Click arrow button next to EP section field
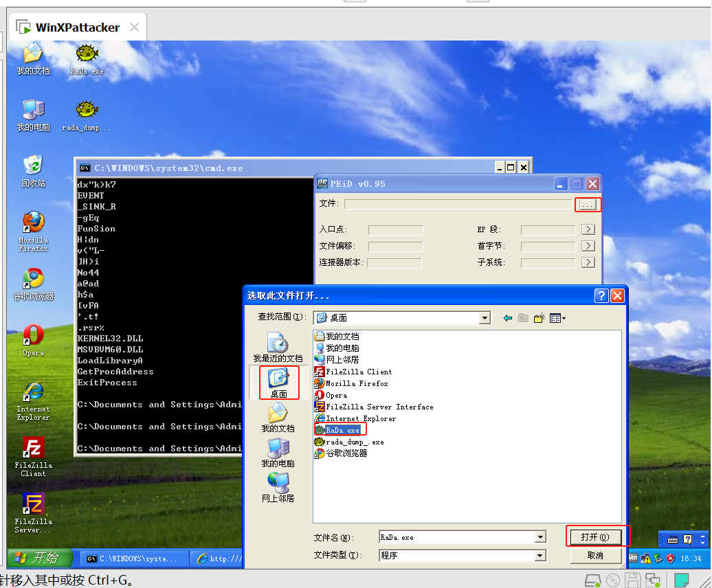Viewport: 712px width, 588px height. coord(588,229)
